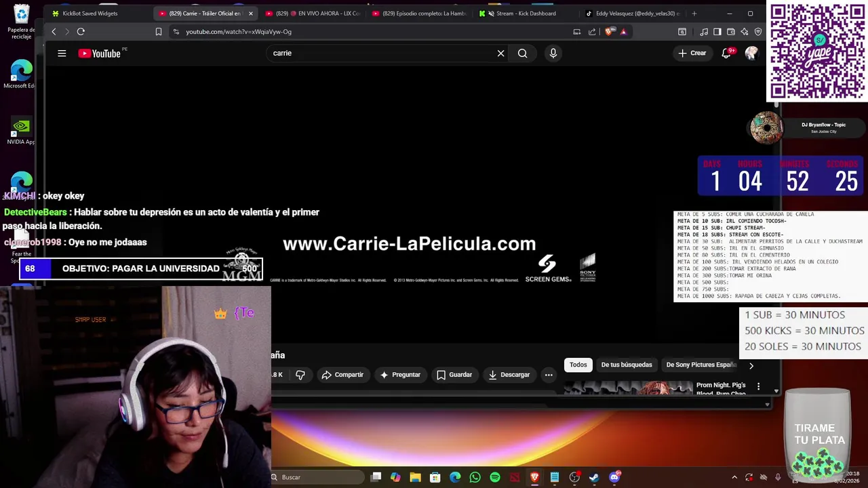Click the YouTube search magnifier button

[522, 54]
